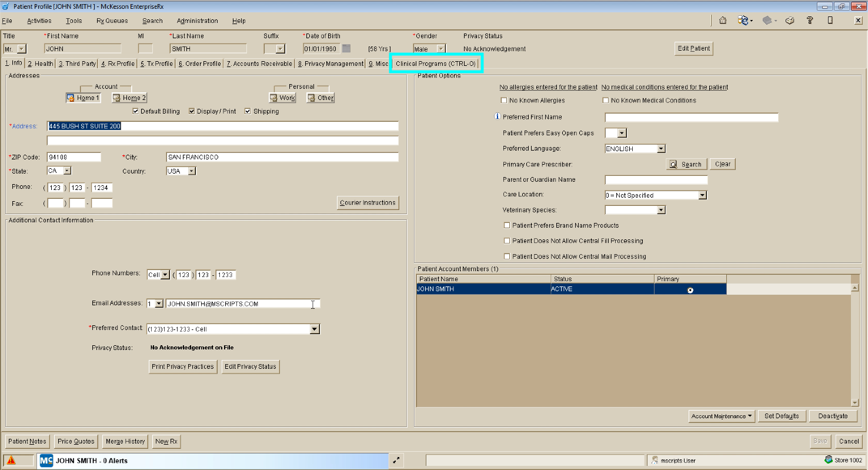The height and width of the screenshot is (470, 868).
Task: Open the Account Maintenance dropdown button
Action: [722, 416]
